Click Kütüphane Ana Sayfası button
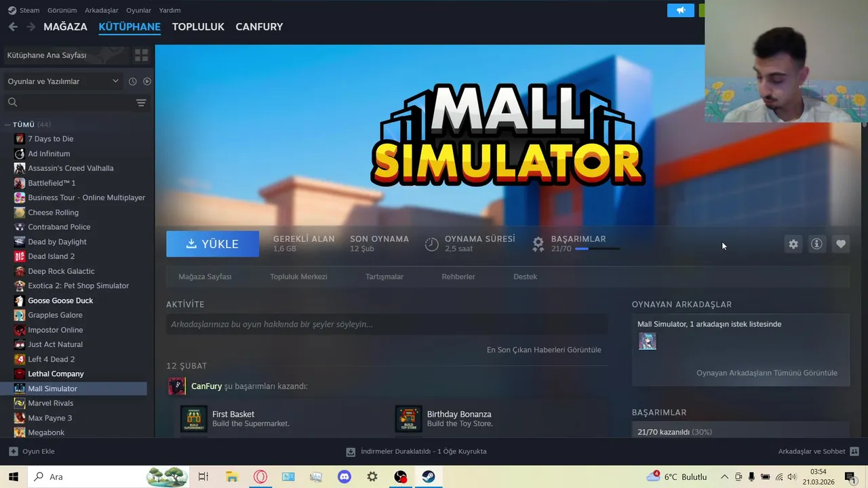Viewport: 868px width, 488px height. [66, 55]
